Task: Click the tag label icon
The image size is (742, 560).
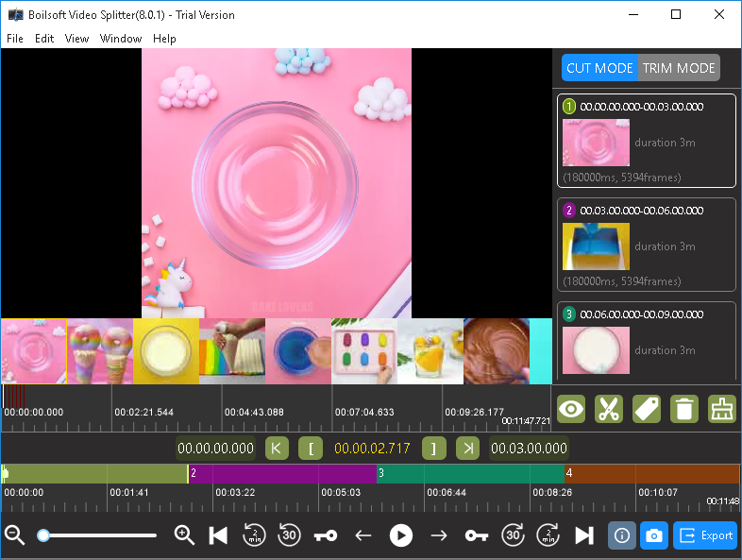Action: click(647, 409)
